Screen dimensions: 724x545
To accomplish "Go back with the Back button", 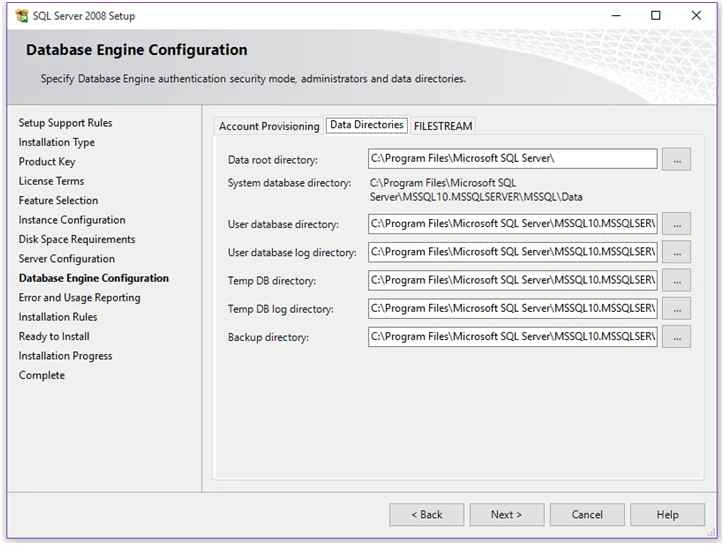I will [426, 515].
